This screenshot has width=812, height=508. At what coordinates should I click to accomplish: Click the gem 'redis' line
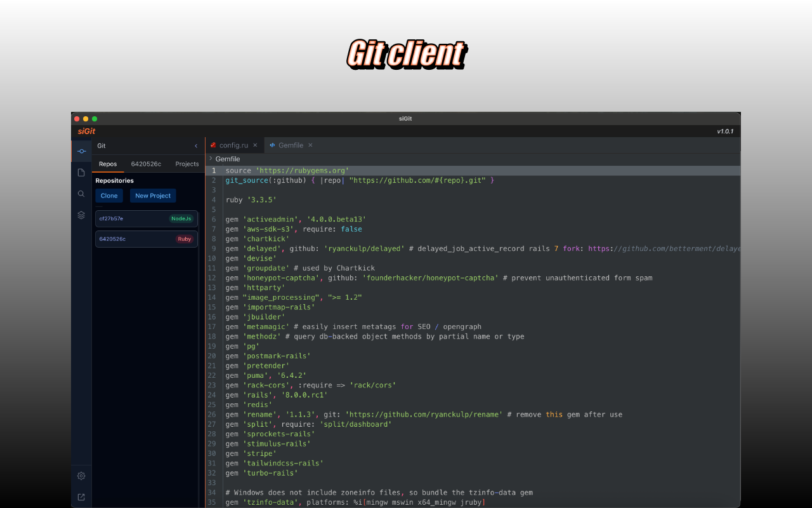click(x=249, y=404)
